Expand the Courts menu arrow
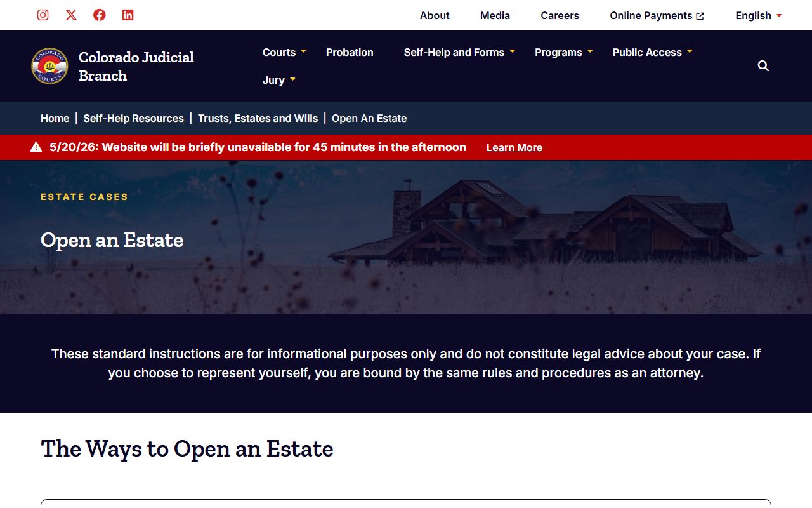 pos(303,51)
